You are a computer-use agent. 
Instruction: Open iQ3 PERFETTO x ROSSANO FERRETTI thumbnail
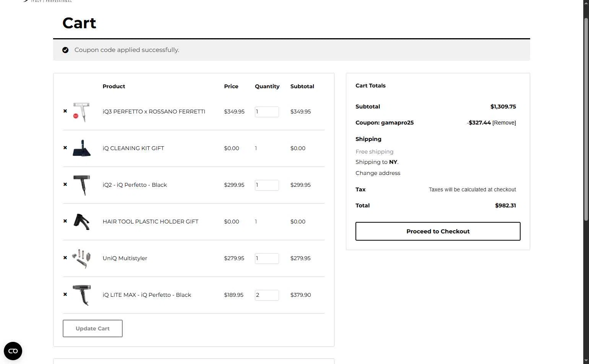[x=81, y=112]
